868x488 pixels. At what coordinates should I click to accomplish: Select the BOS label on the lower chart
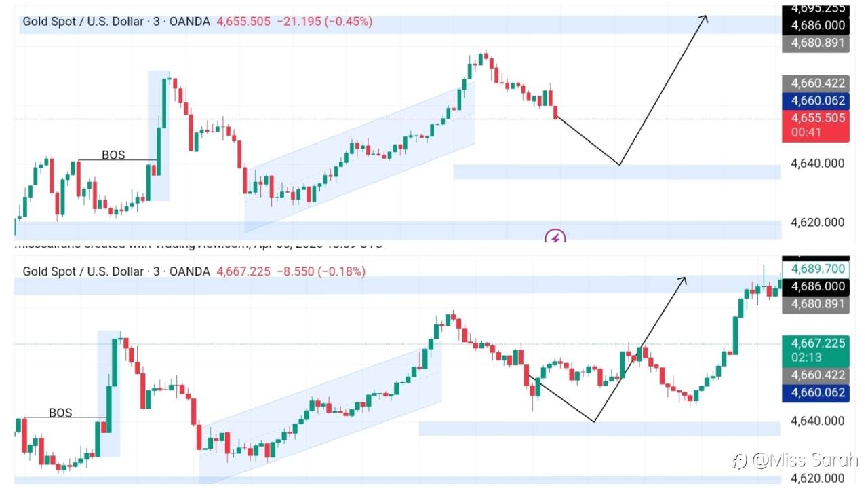click(60, 413)
